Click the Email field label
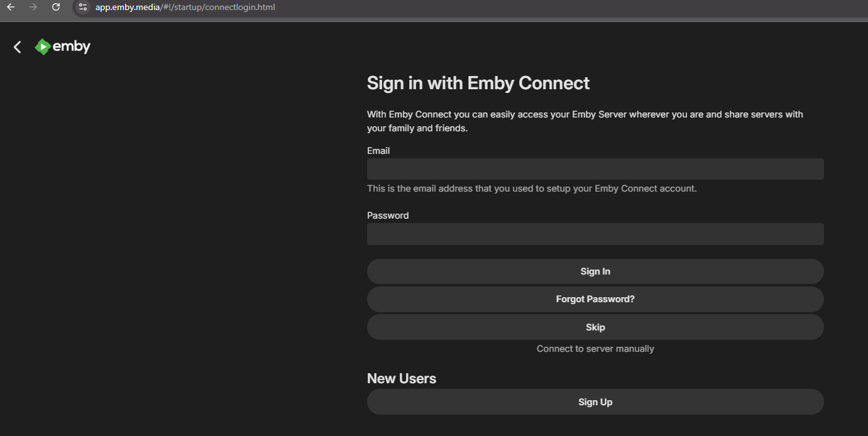The image size is (868, 436). point(378,151)
